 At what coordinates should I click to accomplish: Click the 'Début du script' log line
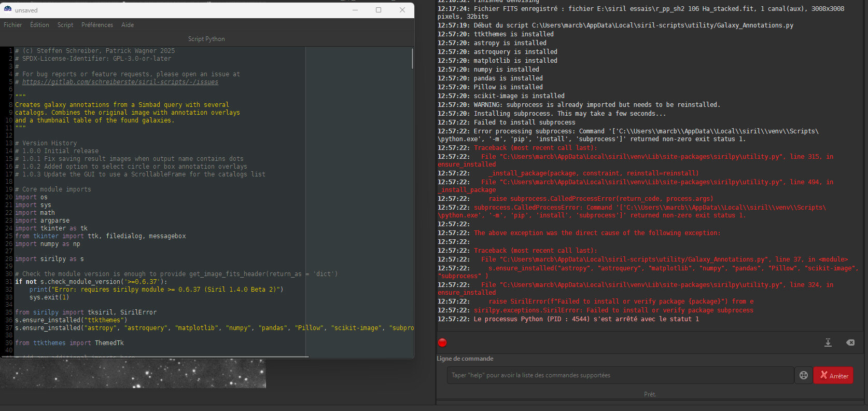pos(615,25)
